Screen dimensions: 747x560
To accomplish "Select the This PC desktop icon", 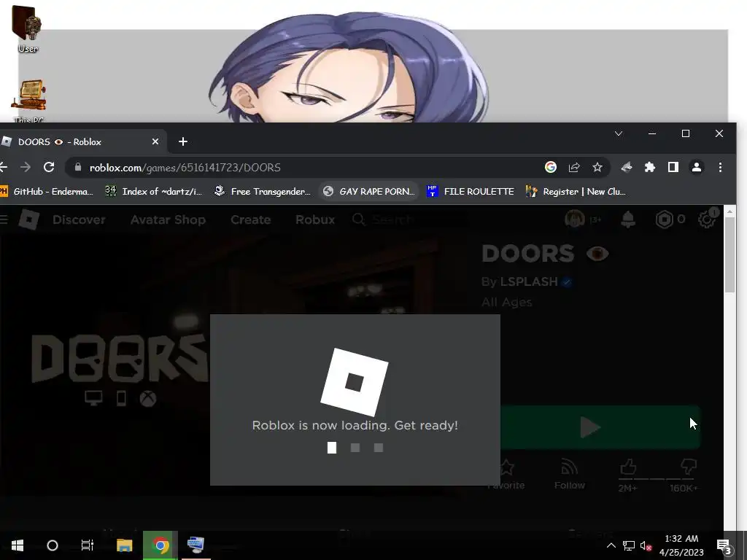I will pyautogui.click(x=28, y=101).
